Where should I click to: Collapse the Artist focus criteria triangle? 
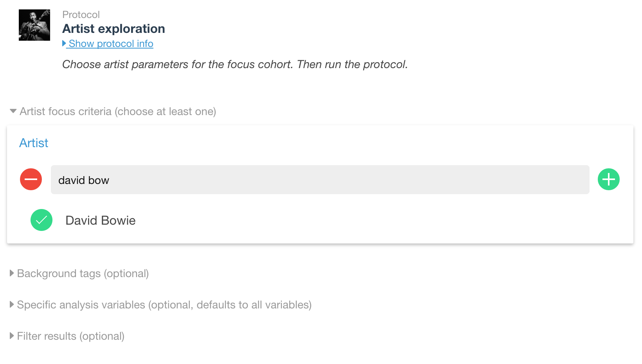[x=13, y=111]
